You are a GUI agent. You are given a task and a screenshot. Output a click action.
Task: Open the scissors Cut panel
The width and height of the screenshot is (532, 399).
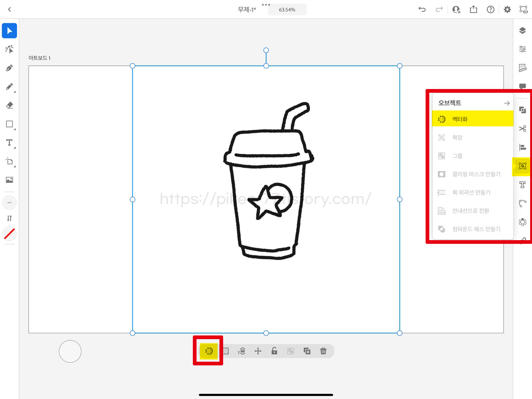coord(522,129)
